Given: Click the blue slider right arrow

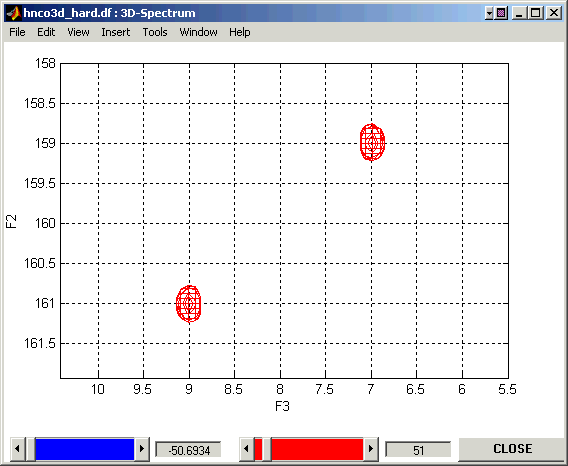Looking at the screenshot, I should coord(142,449).
